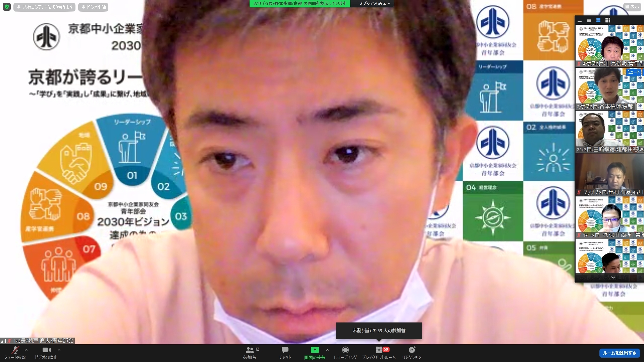The height and width of the screenshot is (362, 644).
Task: Click the unassigned 59 participants tooltip
Action: (379, 330)
